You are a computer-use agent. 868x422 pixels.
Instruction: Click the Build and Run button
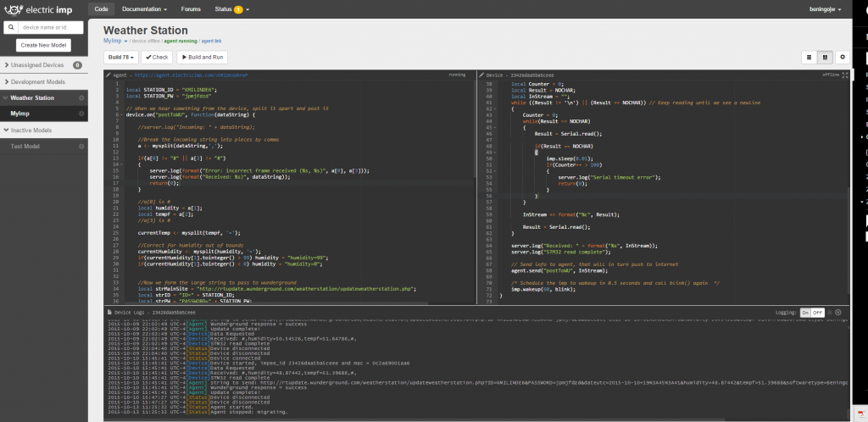click(x=203, y=58)
